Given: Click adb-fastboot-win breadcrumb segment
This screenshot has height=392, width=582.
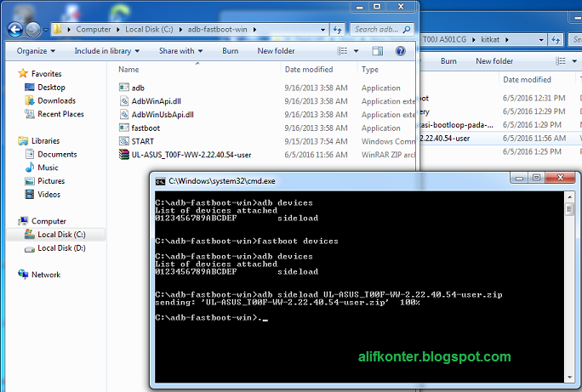Looking at the screenshot, I should [217, 29].
